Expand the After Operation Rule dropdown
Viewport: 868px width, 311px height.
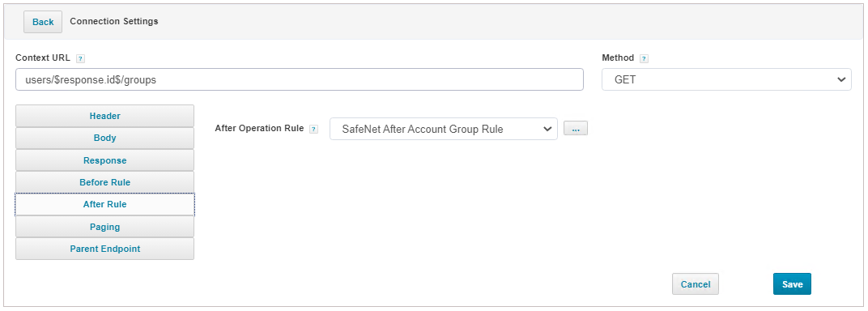(x=444, y=129)
